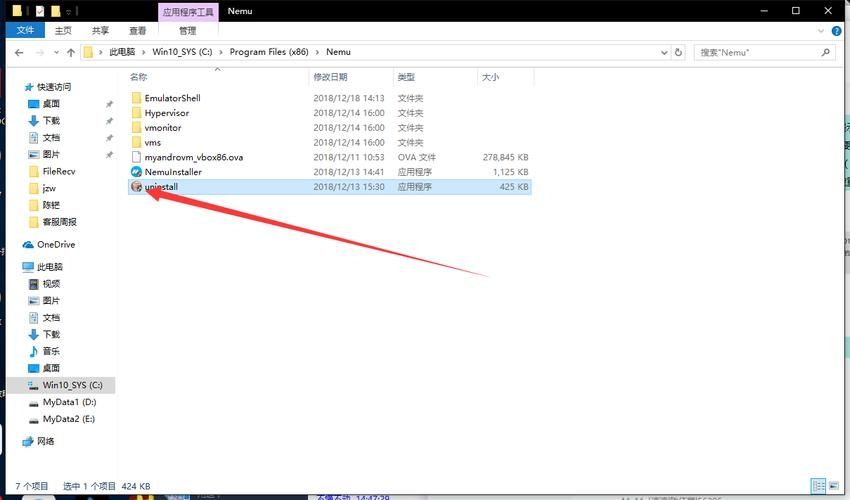This screenshot has width=850, height=500.
Task: Switch to large icons view in status bar
Action: click(x=834, y=486)
